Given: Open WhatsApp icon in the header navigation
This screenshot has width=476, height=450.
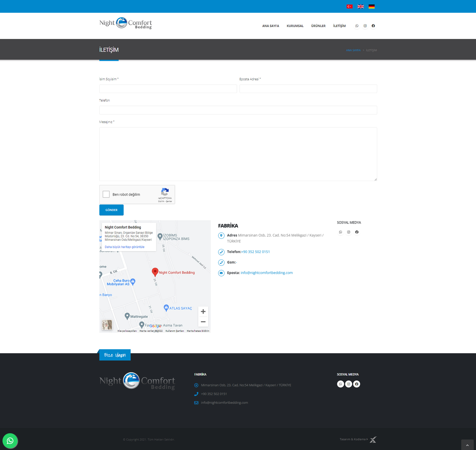Looking at the screenshot, I should click(357, 26).
